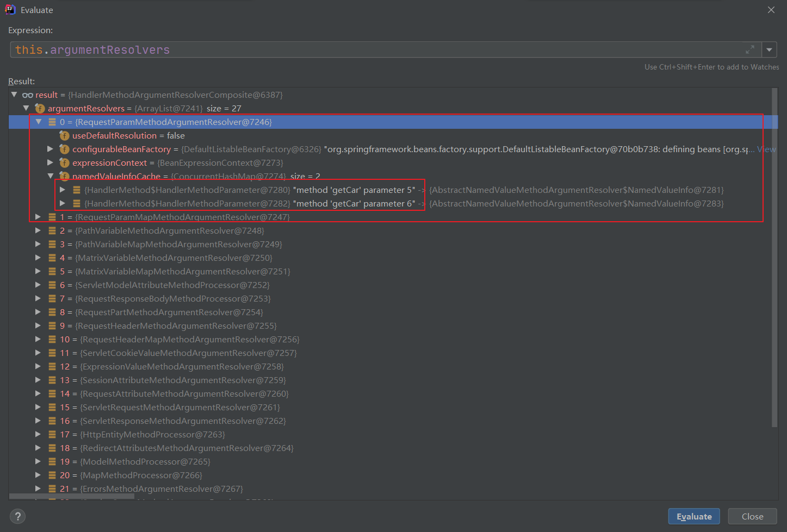Click the result watch glasses icon

click(27, 95)
